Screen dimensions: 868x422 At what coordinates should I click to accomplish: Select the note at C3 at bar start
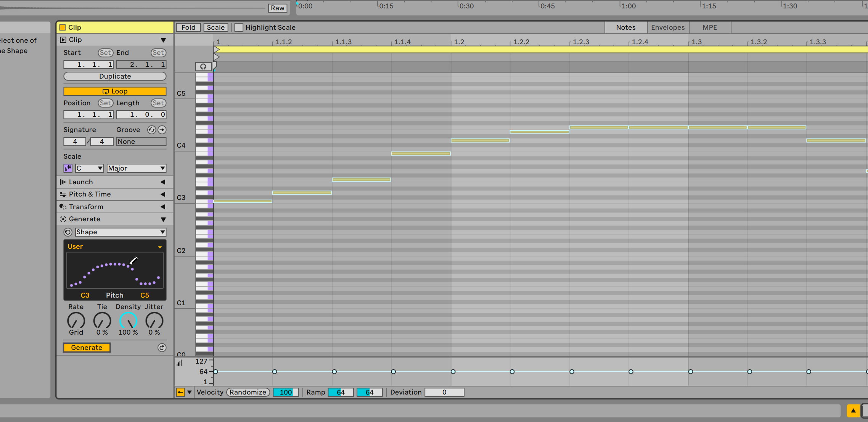tap(243, 201)
